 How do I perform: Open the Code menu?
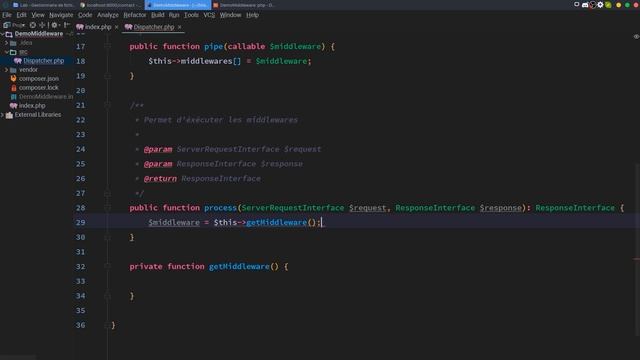point(85,15)
